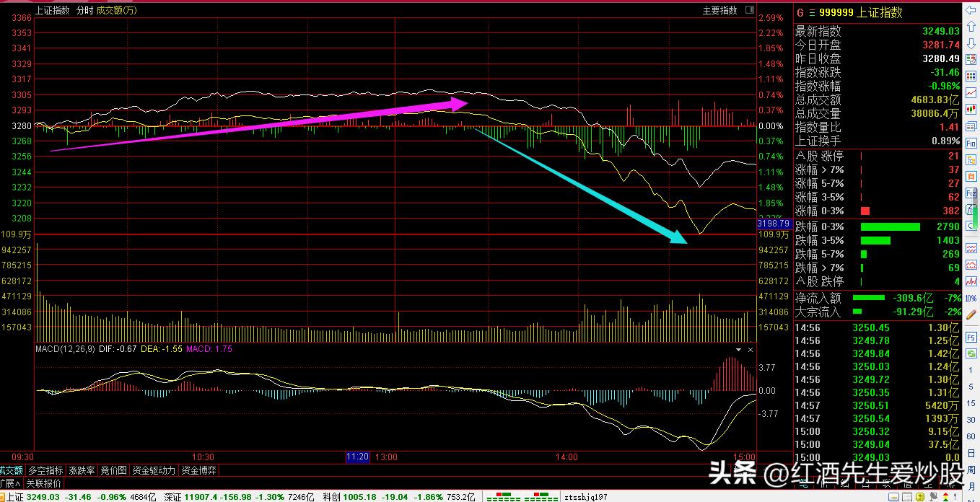The image size is (980, 502).
Task: Click the 最新指数 value 3249.03
Action: [940, 31]
